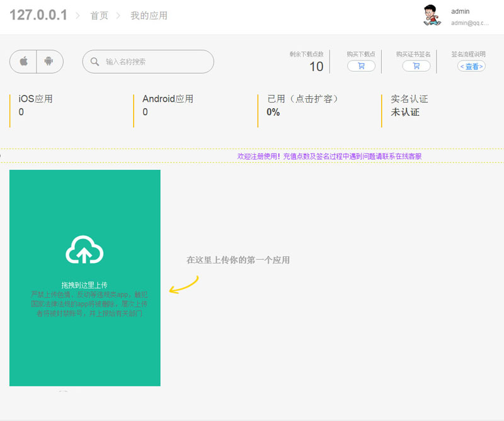Image resolution: width=504 pixels, height=421 pixels.
Task: Open the admin username menu
Action: tap(461, 11)
